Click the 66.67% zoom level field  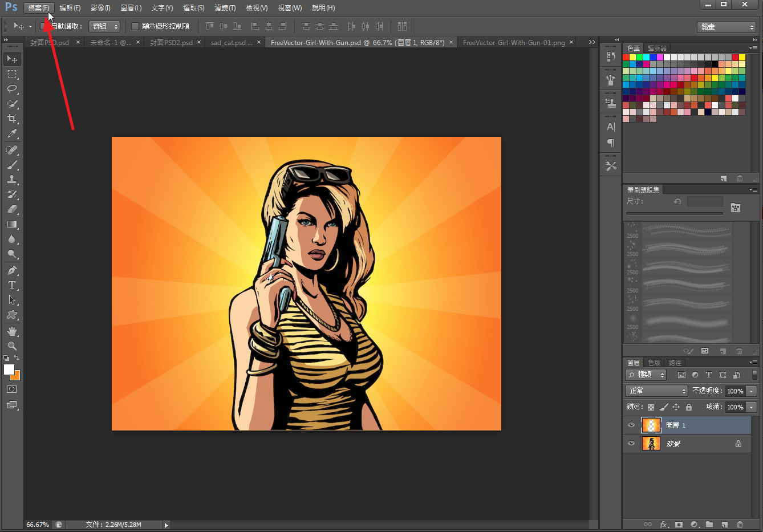click(x=38, y=525)
